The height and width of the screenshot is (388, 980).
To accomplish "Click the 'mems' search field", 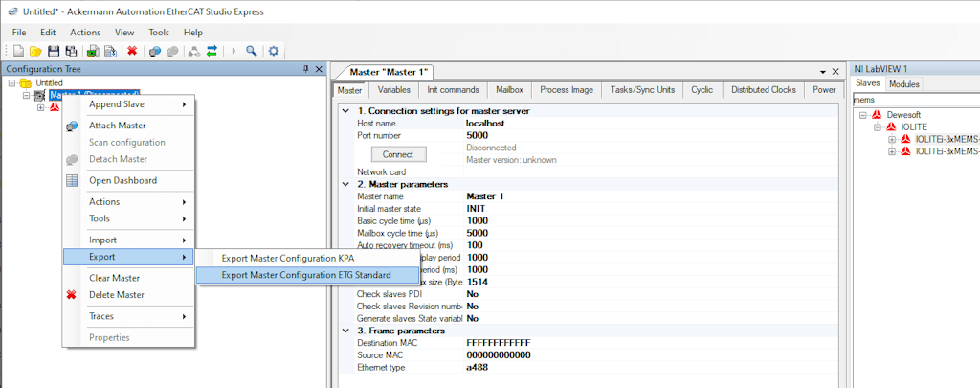I will tap(916, 100).
